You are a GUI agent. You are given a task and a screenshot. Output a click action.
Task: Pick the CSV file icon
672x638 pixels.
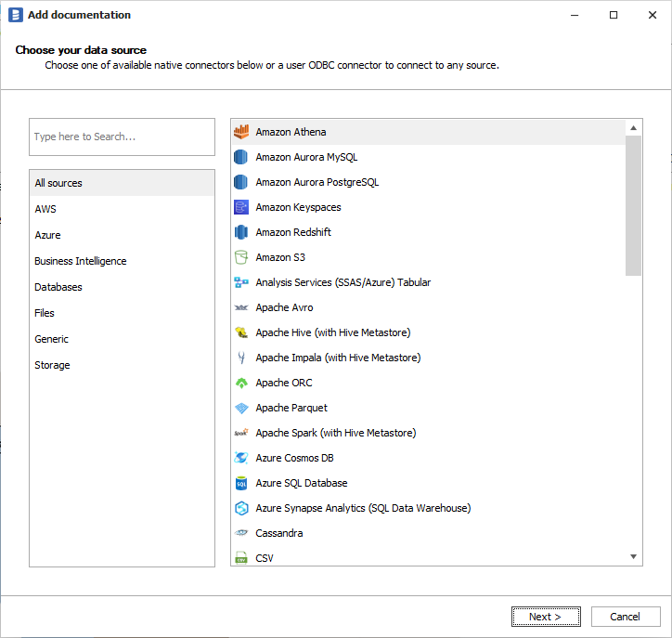(x=241, y=558)
